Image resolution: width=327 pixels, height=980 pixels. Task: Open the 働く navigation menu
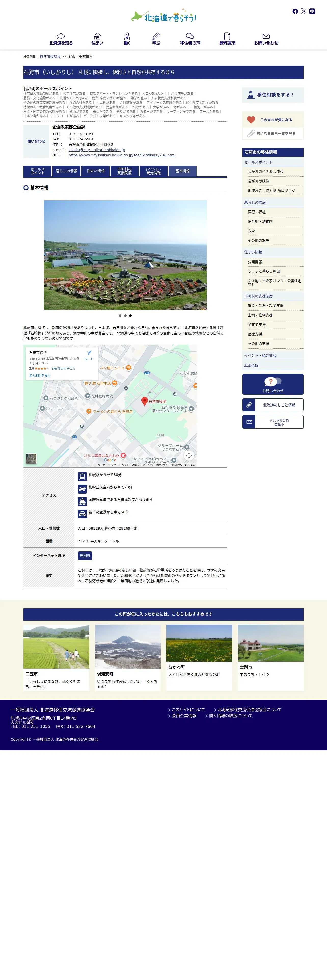(x=127, y=39)
